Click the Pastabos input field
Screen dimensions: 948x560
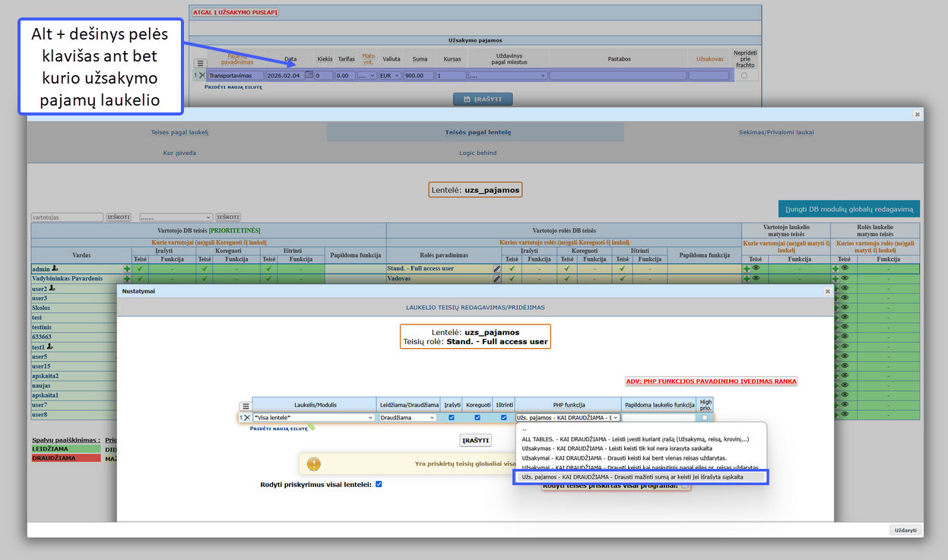(x=618, y=76)
